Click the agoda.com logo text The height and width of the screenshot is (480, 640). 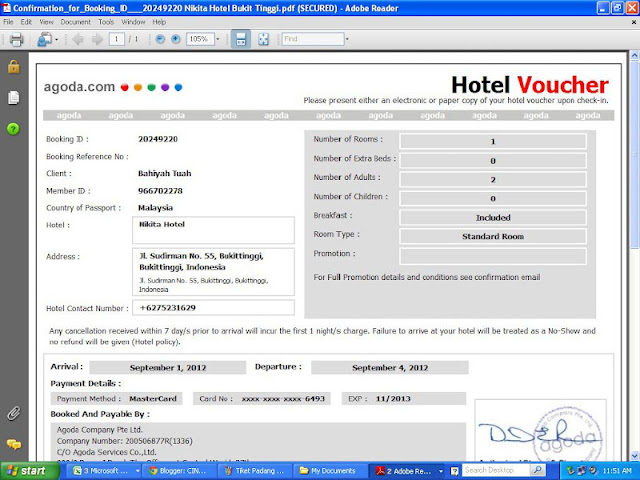[x=79, y=87]
